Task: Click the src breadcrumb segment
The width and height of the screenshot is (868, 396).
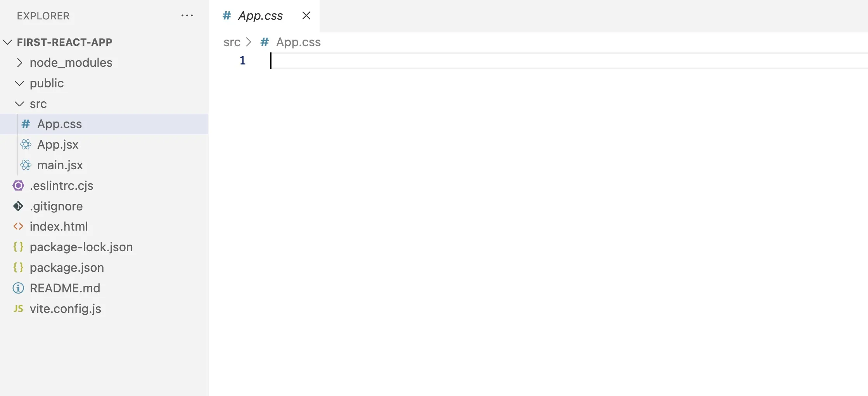Action: [x=232, y=42]
